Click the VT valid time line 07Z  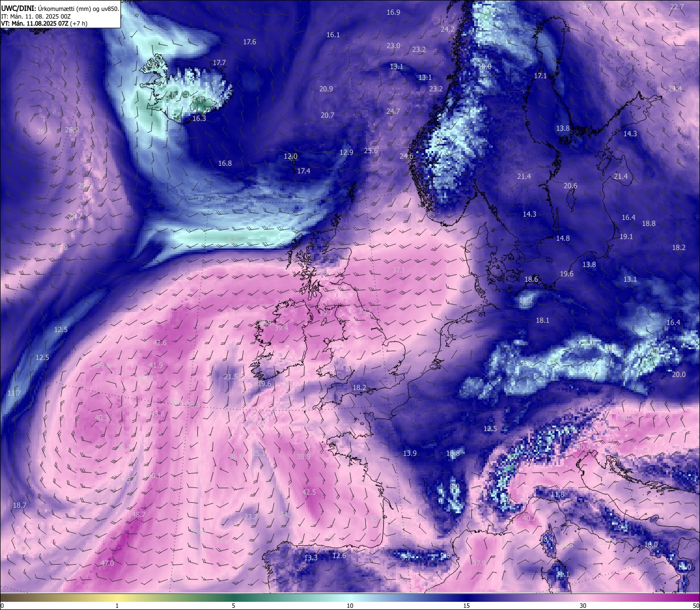(x=44, y=24)
